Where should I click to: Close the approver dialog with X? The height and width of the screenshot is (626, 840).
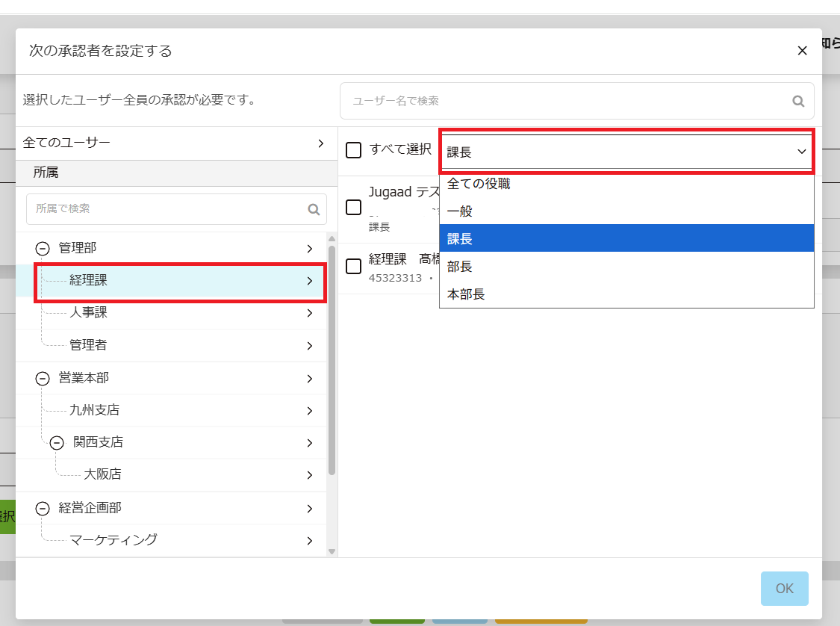[802, 51]
